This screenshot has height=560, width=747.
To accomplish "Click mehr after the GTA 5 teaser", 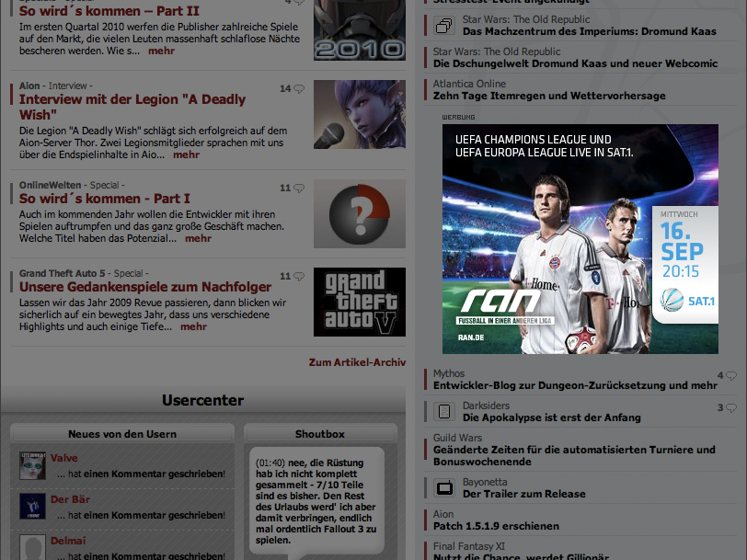I will 193,326.
